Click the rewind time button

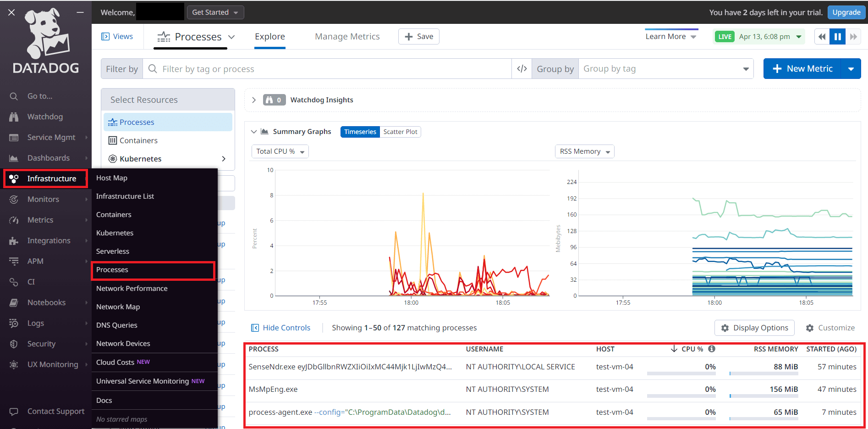pyautogui.click(x=822, y=37)
